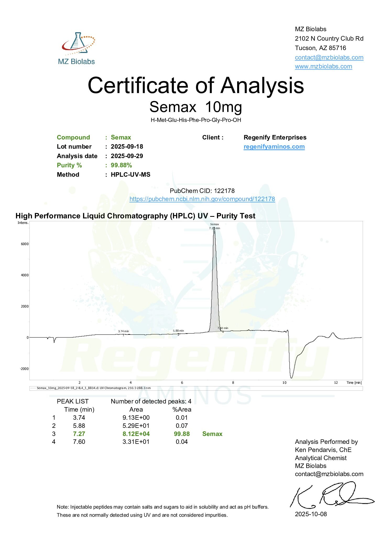Image resolution: width=392 pixels, height=555 pixels.
Task: Select the PubChem CID: 122178 text
Action: [202, 191]
